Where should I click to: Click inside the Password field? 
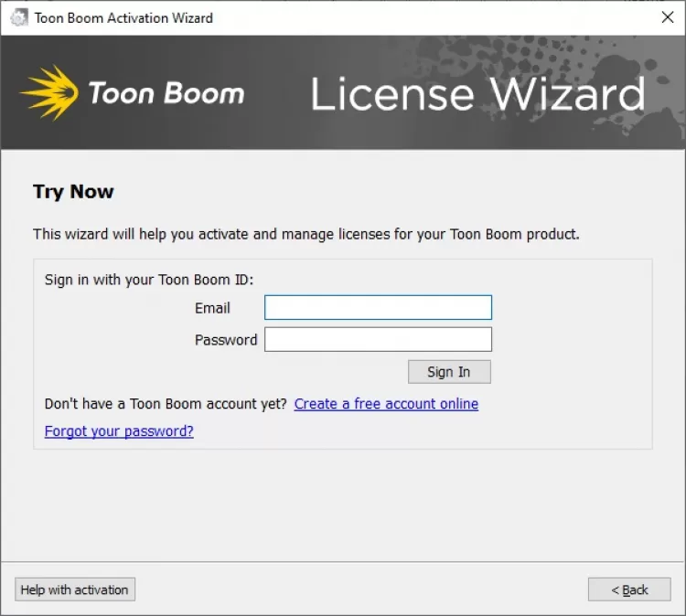point(378,340)
